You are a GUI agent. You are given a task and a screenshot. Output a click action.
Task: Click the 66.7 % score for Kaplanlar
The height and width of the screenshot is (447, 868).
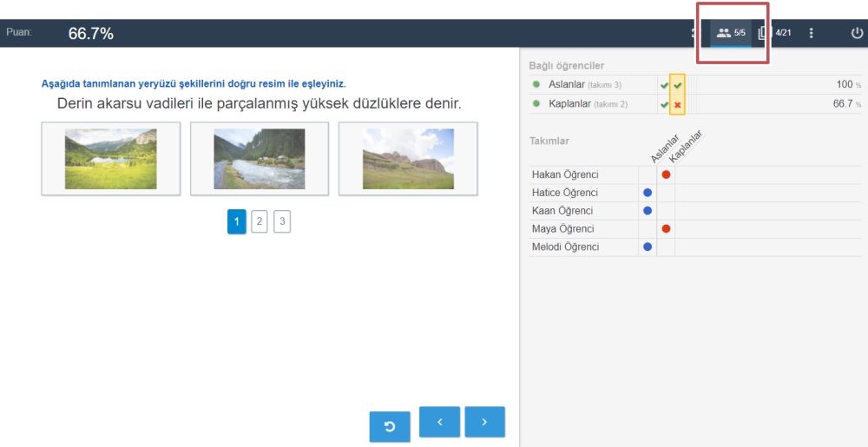[x=847, y=104]
